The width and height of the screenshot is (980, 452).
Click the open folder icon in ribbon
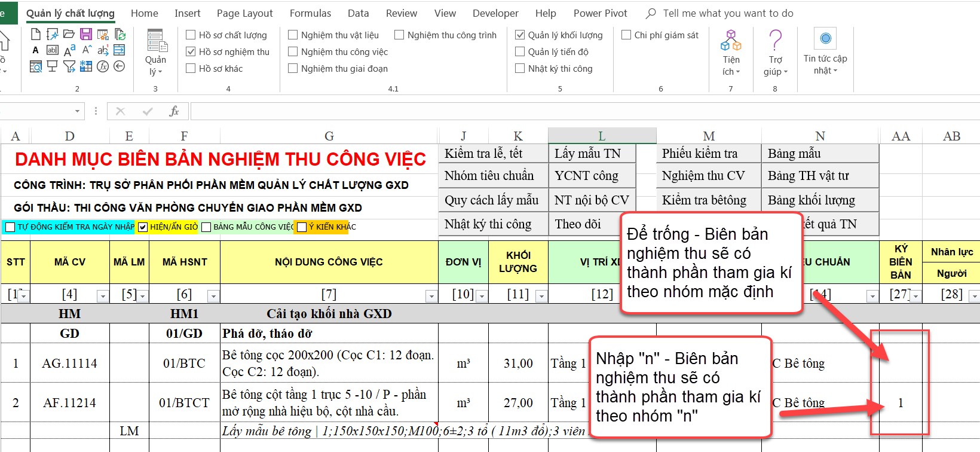[69, 35]
